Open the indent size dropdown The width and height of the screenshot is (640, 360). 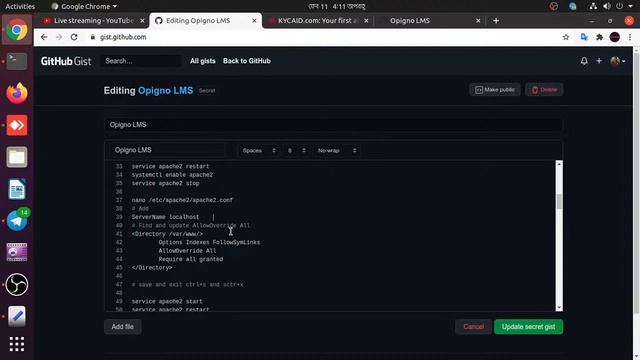coord(296,151)
